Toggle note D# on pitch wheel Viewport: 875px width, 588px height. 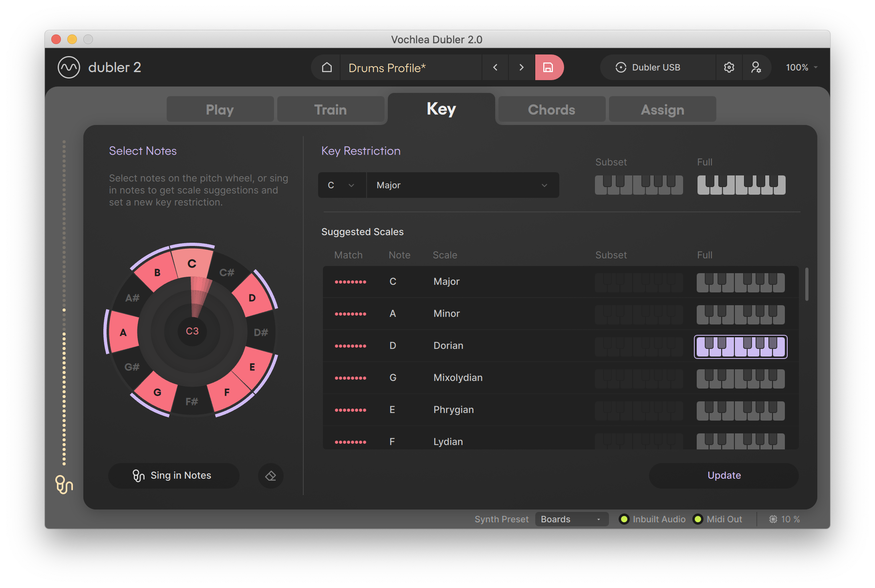click(x=261, y=332)
